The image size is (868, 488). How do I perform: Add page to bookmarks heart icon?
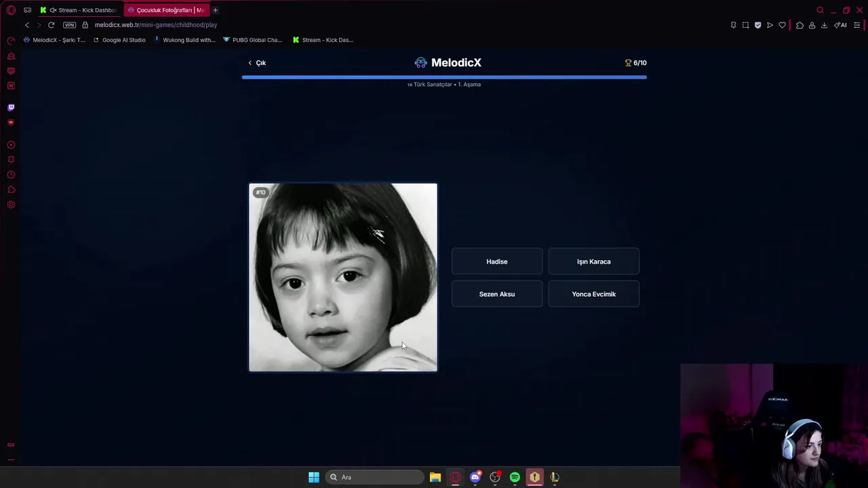pyautogui.click(x=782, y=25)
